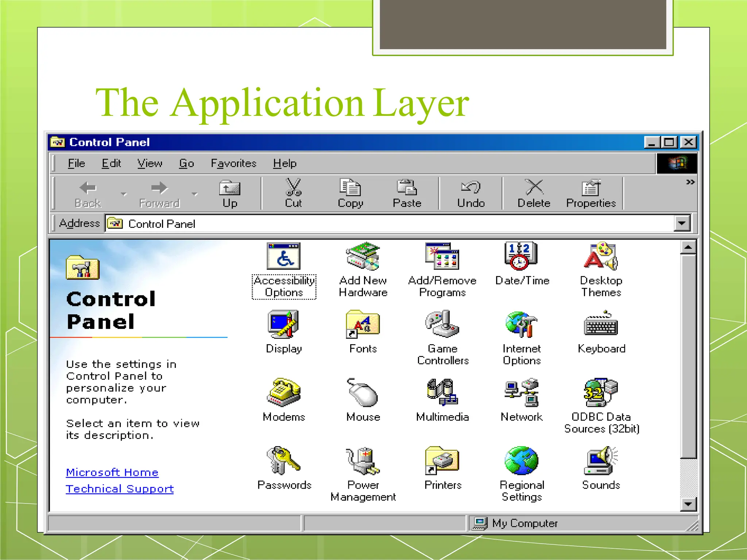Follow the Technical Support link
The height and width of the screenshot is (560, 747).
(120, 489)
